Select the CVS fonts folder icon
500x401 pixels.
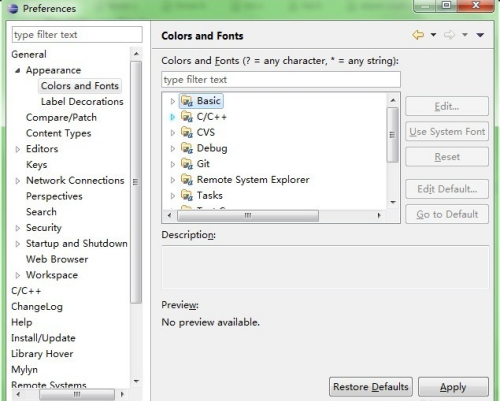point(187,132)
